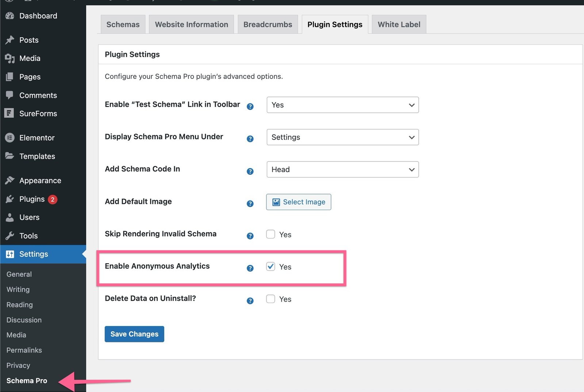Screen dimensions: 584x392
Task: Open the Add Schema Code In dropdown
Action: pyautogui.click(x=342, y=170)
